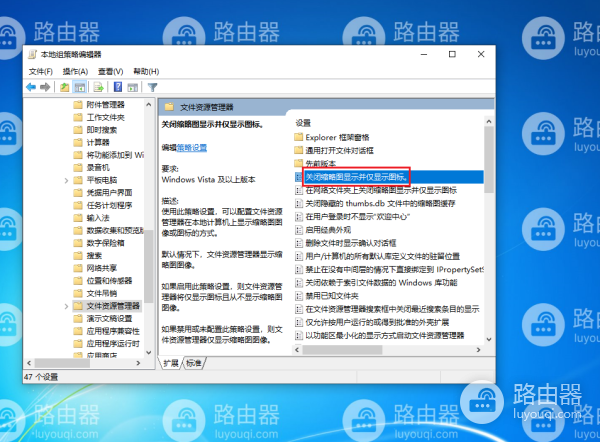This screenshot has height=442, width=600.
Task: Select 仅允许按用户运行的或得到批准的外壳扩展
Action: click(377, 322)
